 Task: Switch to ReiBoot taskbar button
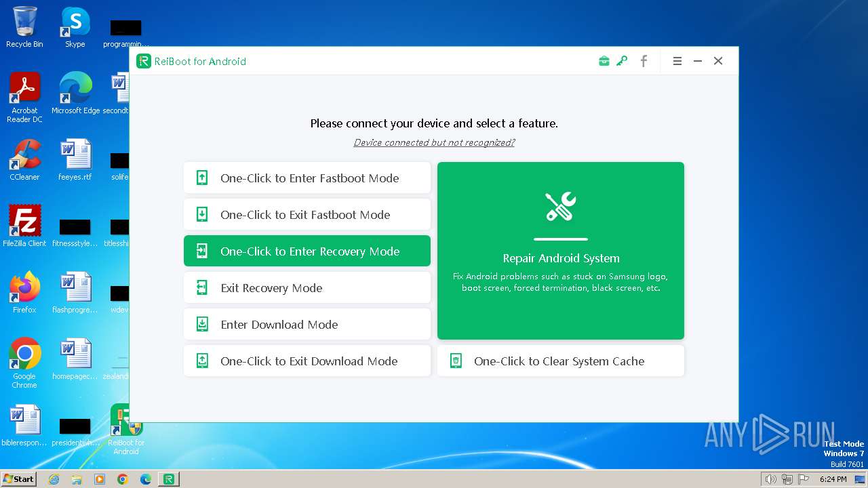tap(169, 479)
